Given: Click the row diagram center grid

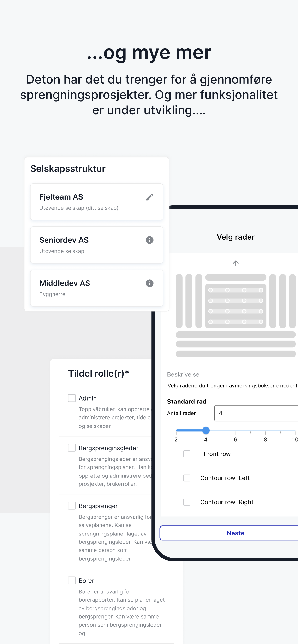Looking at the screenshot, I should tap(236, 306).
